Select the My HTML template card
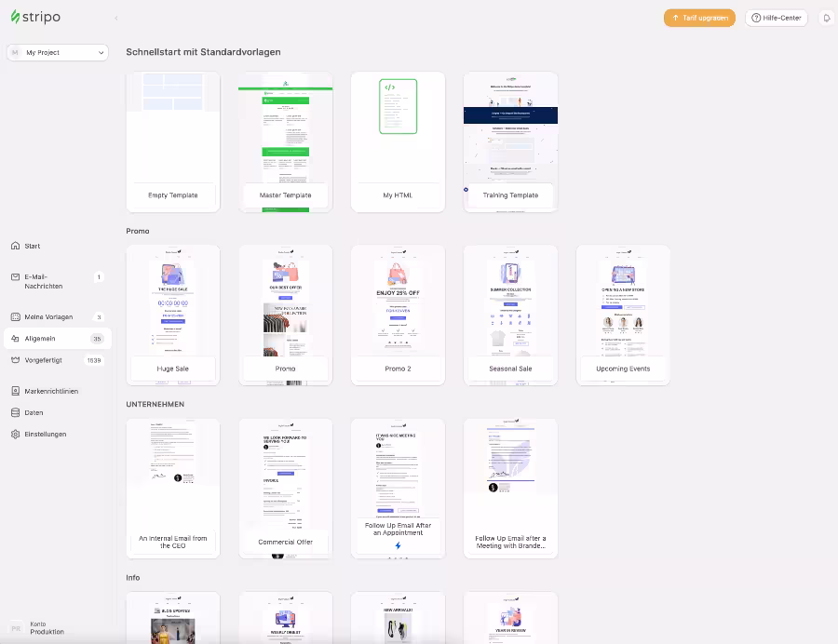 (x=399, y=142)
